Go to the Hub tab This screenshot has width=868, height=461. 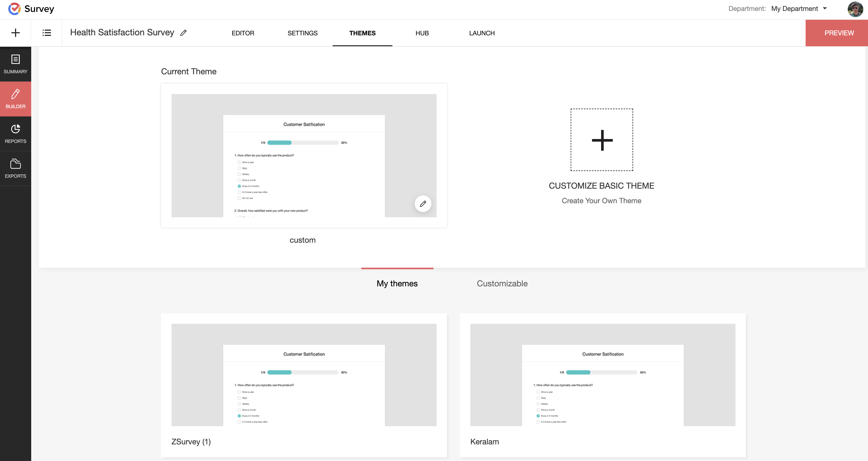tap(422, 33)
